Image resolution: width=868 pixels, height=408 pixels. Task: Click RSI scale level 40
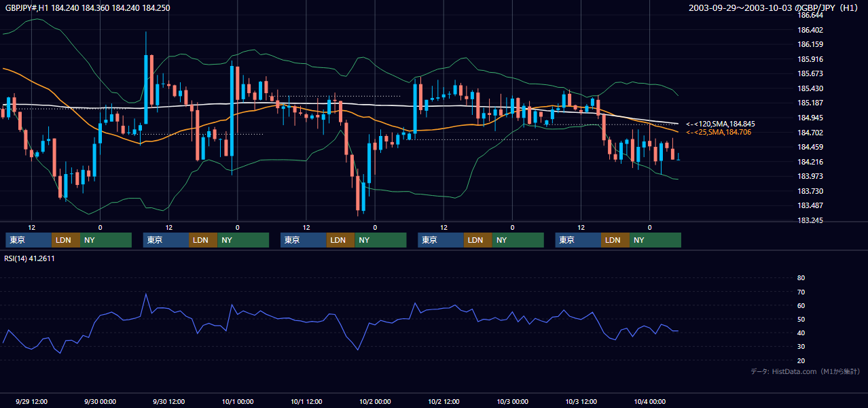[801, 333]
